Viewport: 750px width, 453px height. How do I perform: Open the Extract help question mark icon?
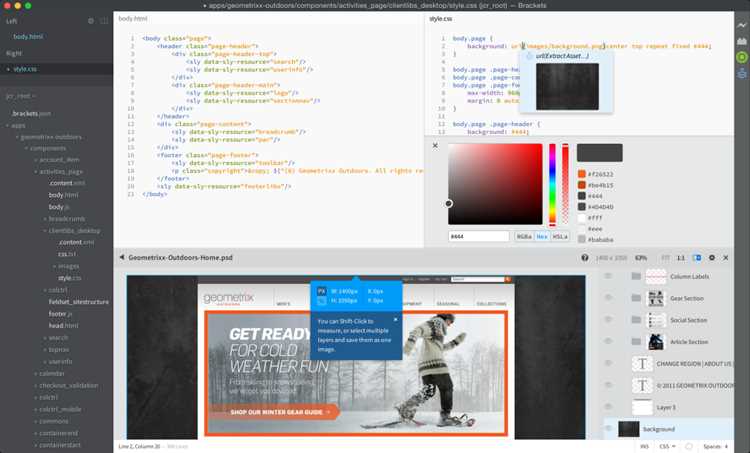point(585,258)
